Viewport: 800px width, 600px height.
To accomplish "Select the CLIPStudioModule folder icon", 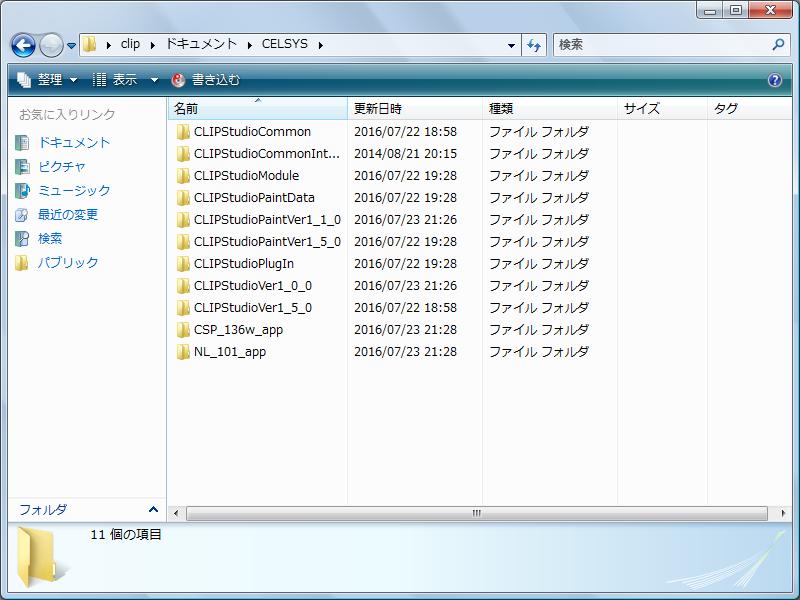I will [x=183, y=176].
